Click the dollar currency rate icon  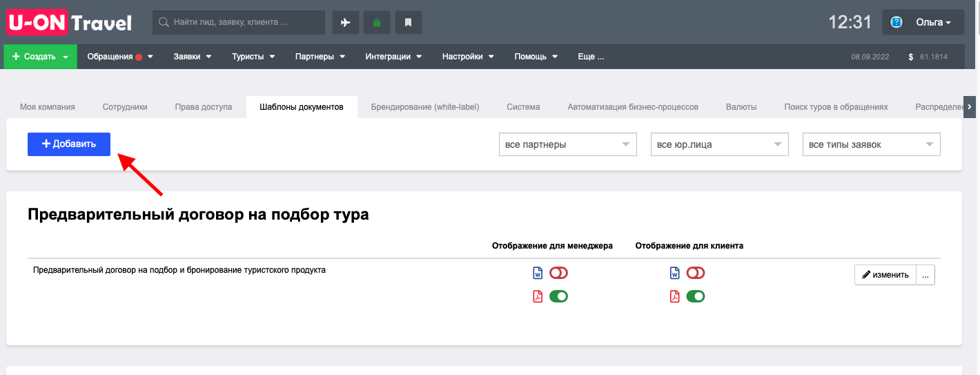[x=911, y=57]
